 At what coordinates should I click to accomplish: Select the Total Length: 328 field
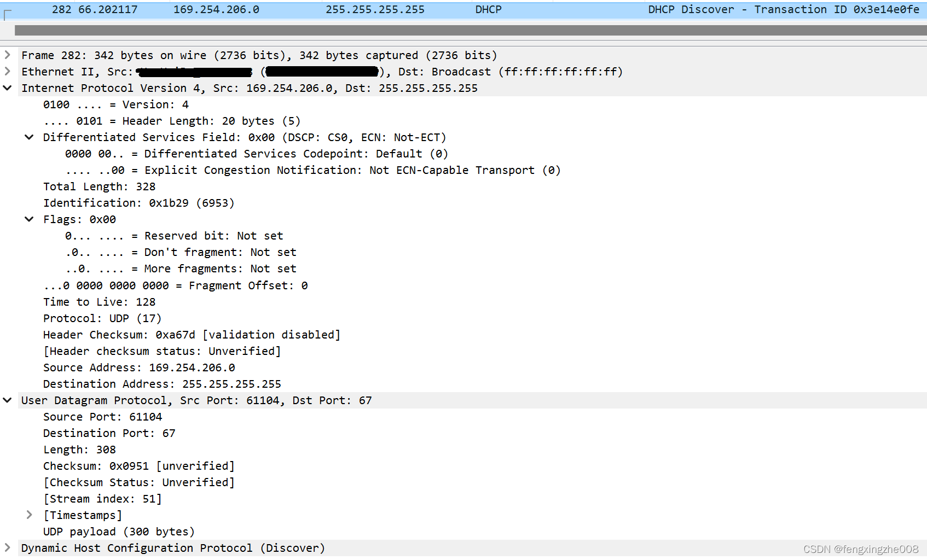pos(99,186)
